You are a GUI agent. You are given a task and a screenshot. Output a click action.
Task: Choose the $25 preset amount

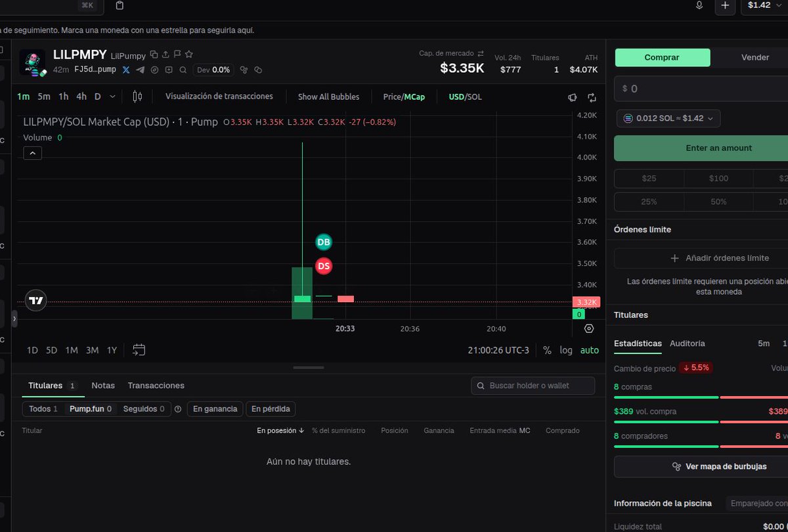pyautogui.click(x=649, y=178)
